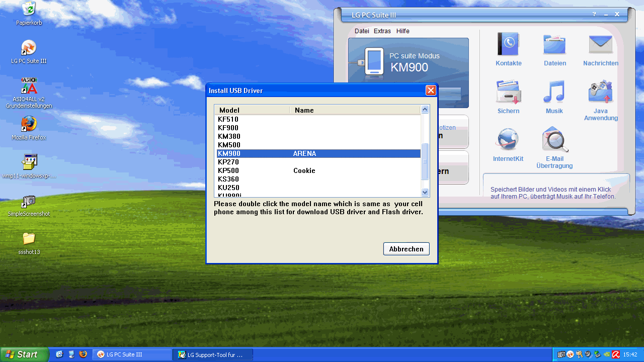Select the ssshot13 folder on the desktop
Image resolution: width=644 pixels, height=362 pixels.
[29, 243]
